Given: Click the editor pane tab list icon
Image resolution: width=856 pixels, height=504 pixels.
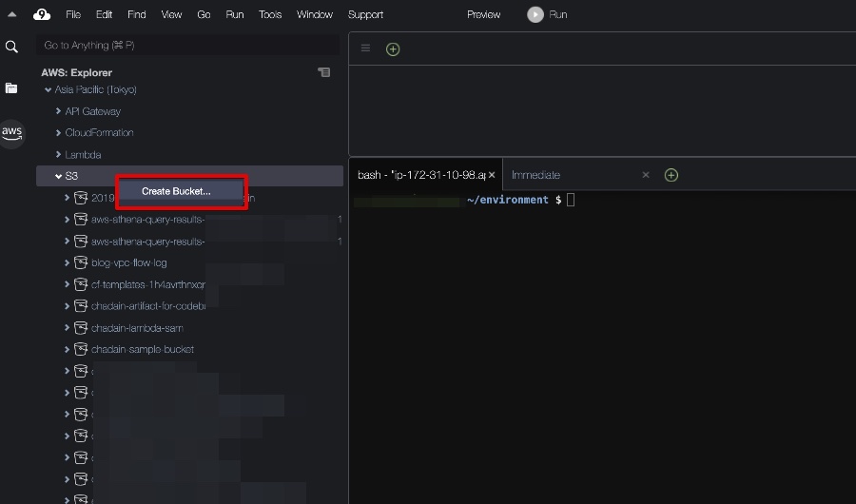Looking at the screenshot, I should [x=366, y=48].
